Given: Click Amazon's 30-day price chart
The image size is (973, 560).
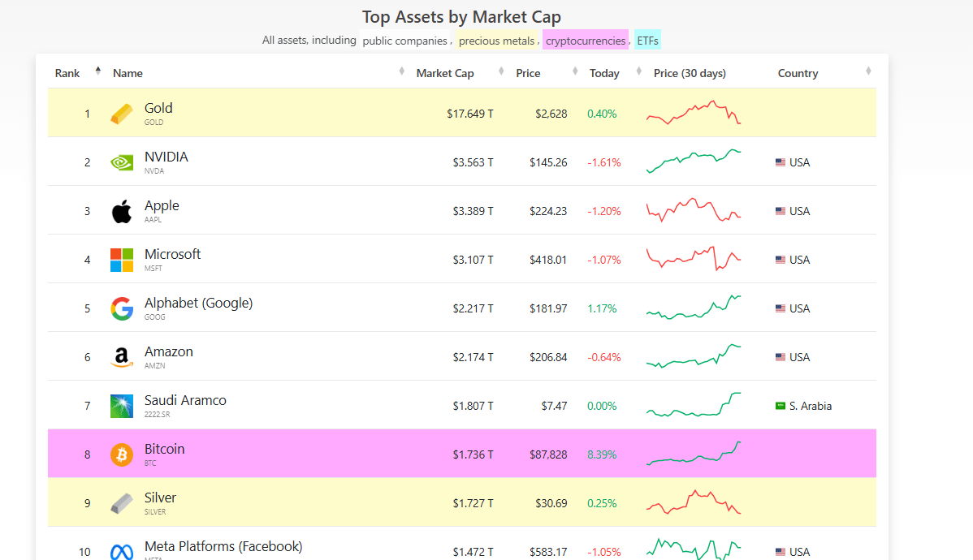Looking at the screenshot, I should [x=694, y=356].
